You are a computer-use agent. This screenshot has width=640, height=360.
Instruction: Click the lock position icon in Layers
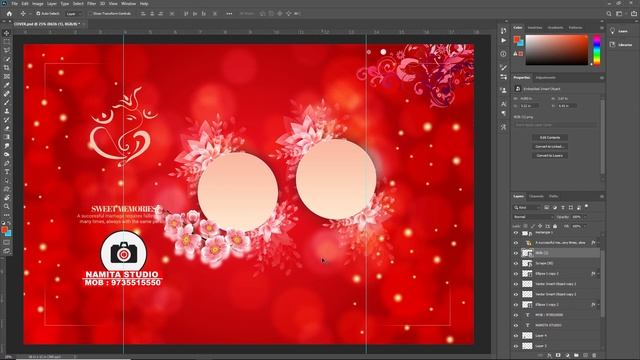(540, 226)
